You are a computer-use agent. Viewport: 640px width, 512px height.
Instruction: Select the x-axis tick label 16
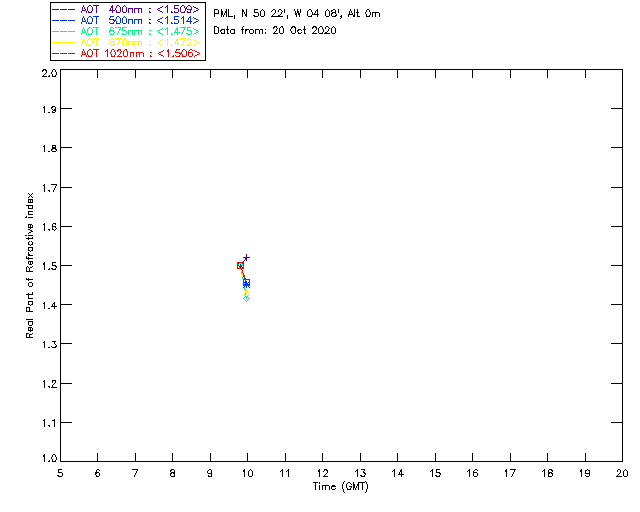coord(472,473)
